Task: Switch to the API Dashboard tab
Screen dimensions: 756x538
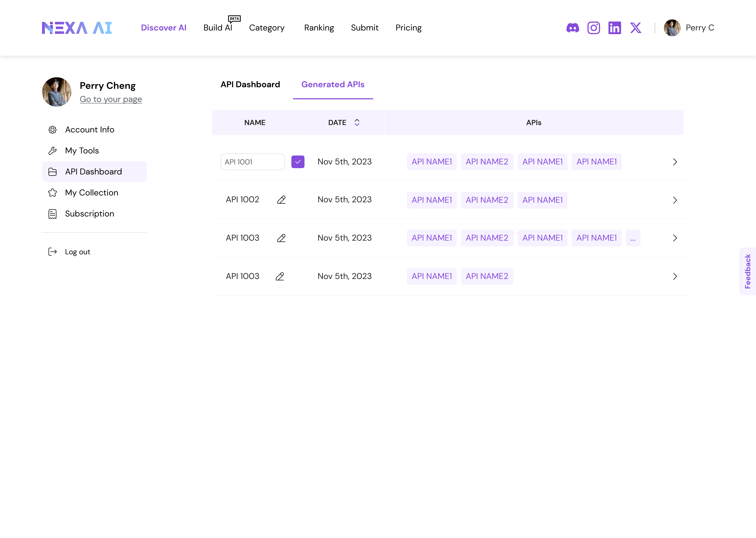Action: [250, 84]
